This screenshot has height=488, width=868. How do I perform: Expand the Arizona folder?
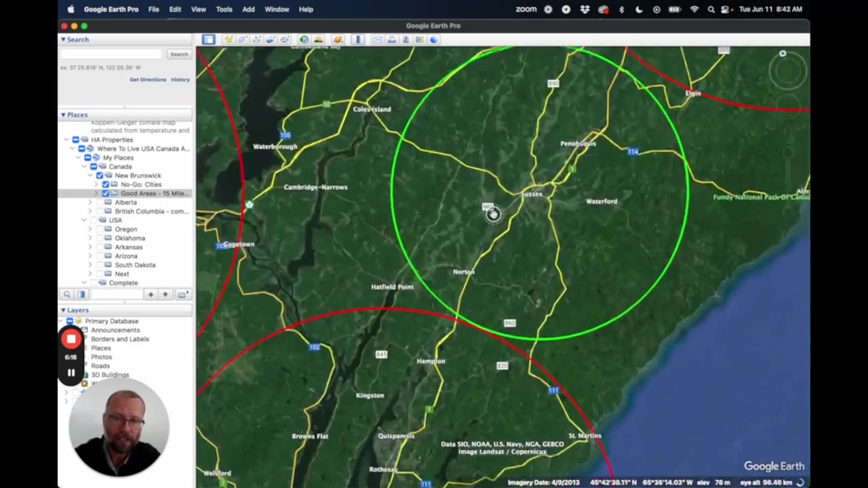point(90,256)
